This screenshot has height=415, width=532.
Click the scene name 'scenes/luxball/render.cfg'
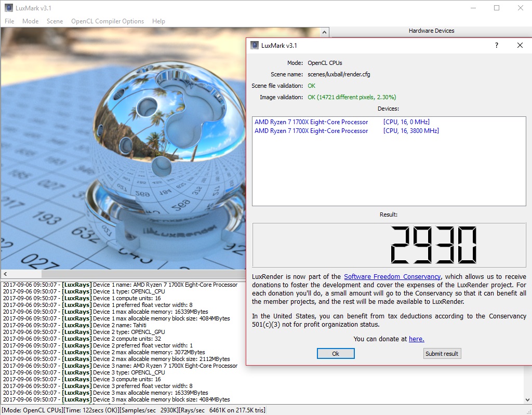pyautogui.click(x=339, y=74)
